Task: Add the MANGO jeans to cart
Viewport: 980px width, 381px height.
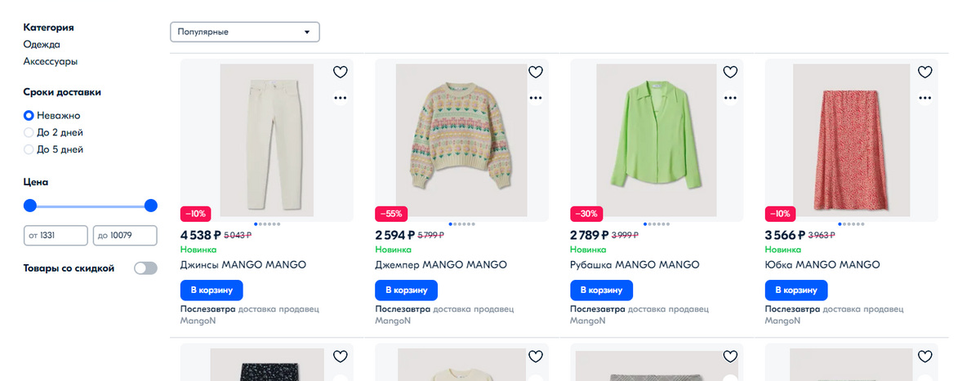Action: pos(212,290)
